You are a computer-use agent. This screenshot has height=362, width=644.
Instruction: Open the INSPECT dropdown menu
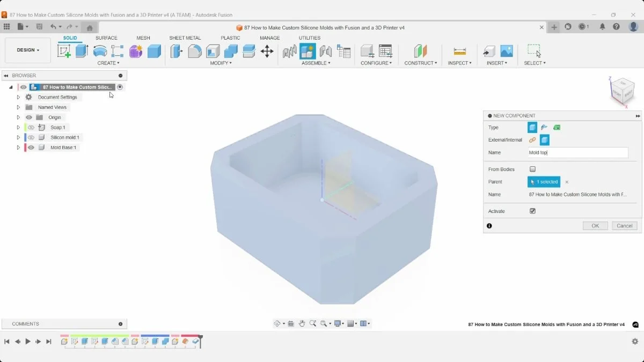[460, 63]
